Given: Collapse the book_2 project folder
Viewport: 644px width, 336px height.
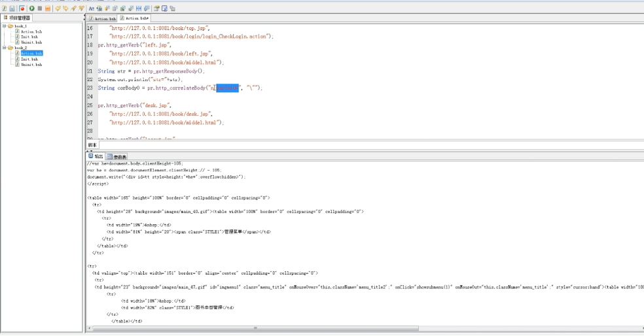Looking at the screenshot, I should coord(4,48).
